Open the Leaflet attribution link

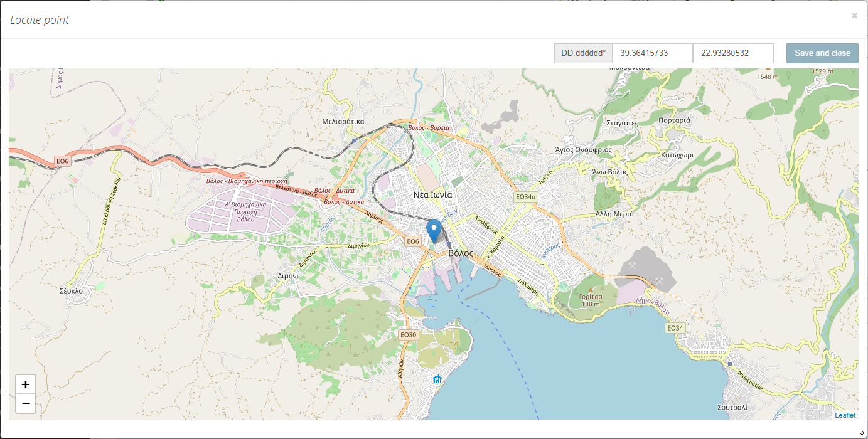[845, 415]
